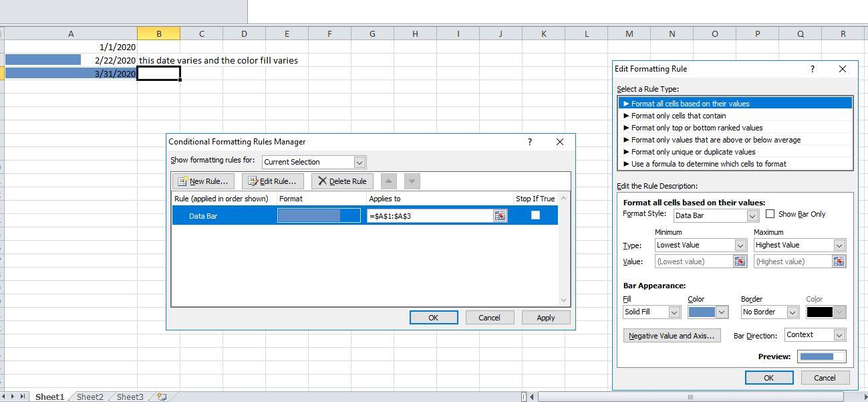The height and width of the screenshot is (402, 868).
Task: Close the Conditional Formatting Rules Manager dialog
Action: tap(560, 142)
